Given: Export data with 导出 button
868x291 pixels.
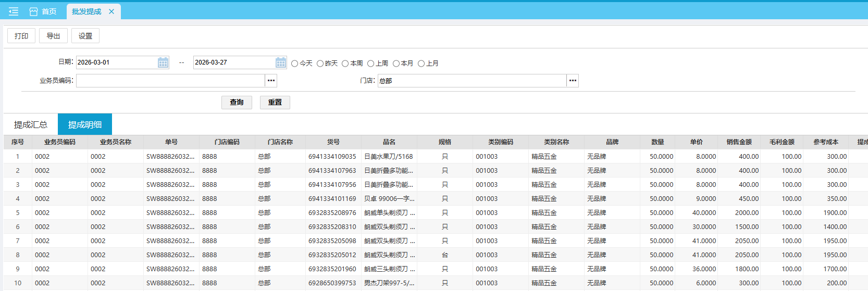Looking at the screenshot, I should point(53,36).
